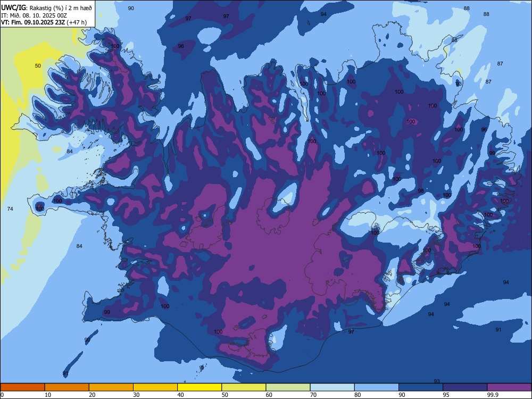This screenshot has width=532, height=399.
Task: Click the '74' humidity value on the map
Action: pos(10,209)
